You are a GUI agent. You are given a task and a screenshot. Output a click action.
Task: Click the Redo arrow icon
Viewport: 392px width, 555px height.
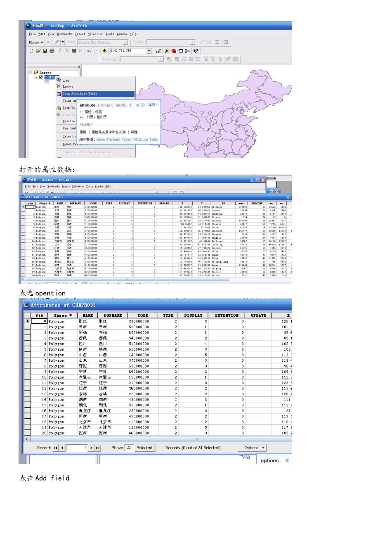pyautogui.click(x=96, y=51)
